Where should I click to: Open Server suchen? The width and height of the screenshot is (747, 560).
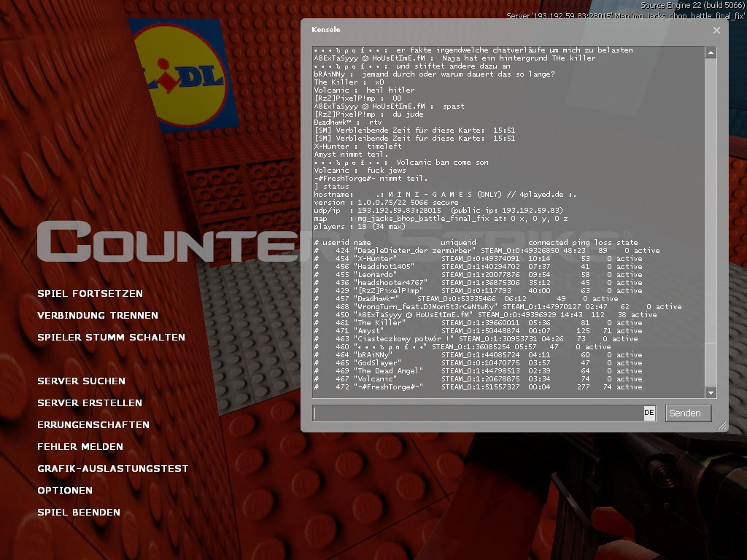pyautogui.click(x=81, y=381)
